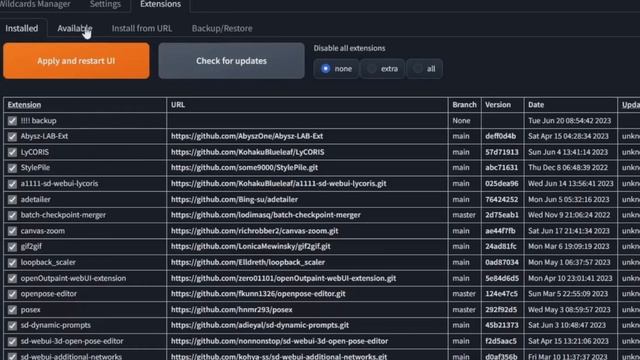Select the 'none' disable option
The height and width of the screenshot is (360, 640).
click(336, 69)
